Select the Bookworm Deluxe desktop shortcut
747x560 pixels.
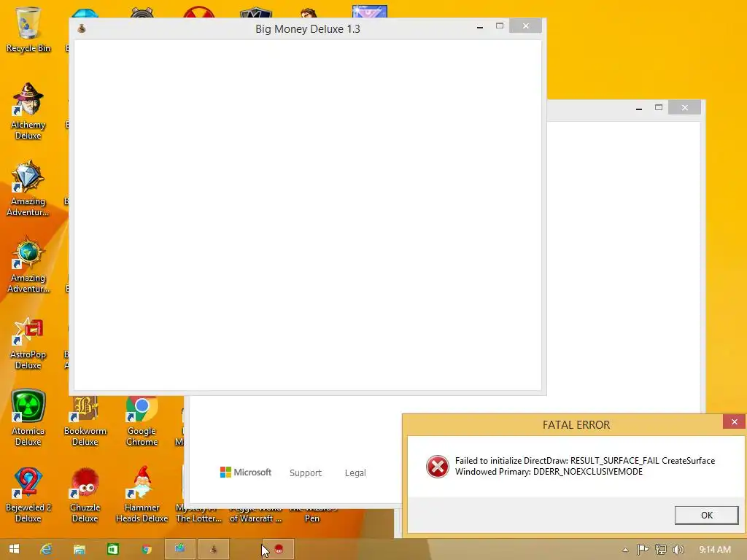point(85,421)
